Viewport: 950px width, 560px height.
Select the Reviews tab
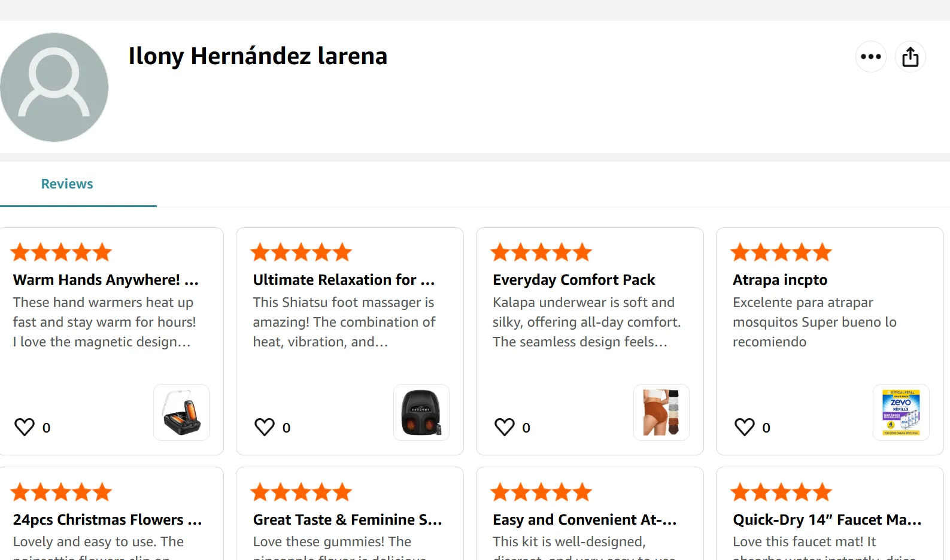tap(67, 184)
